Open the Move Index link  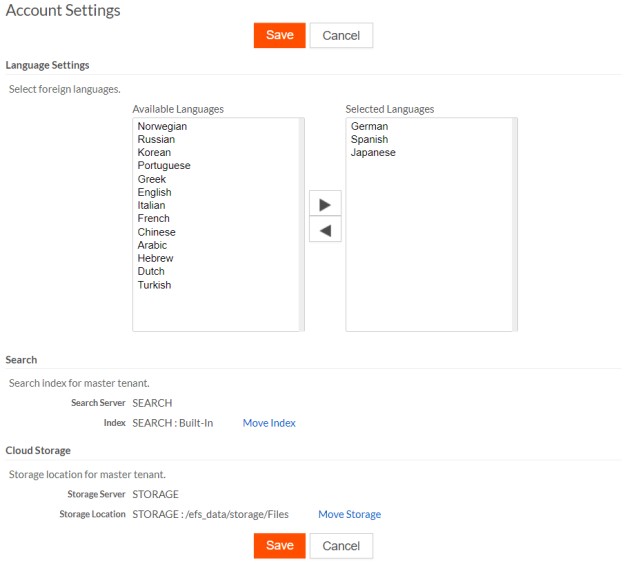tap(269, 423)
